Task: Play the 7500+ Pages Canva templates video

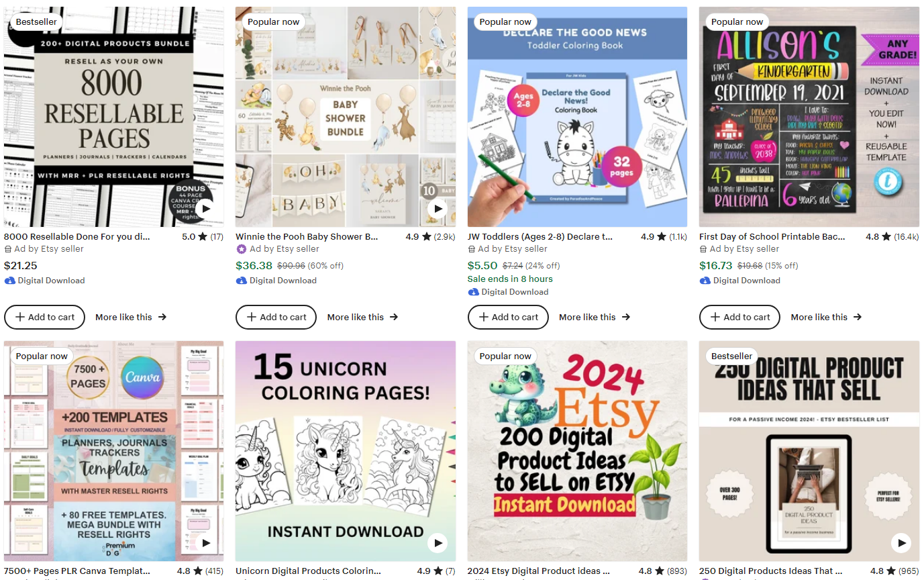Action: 206,542
